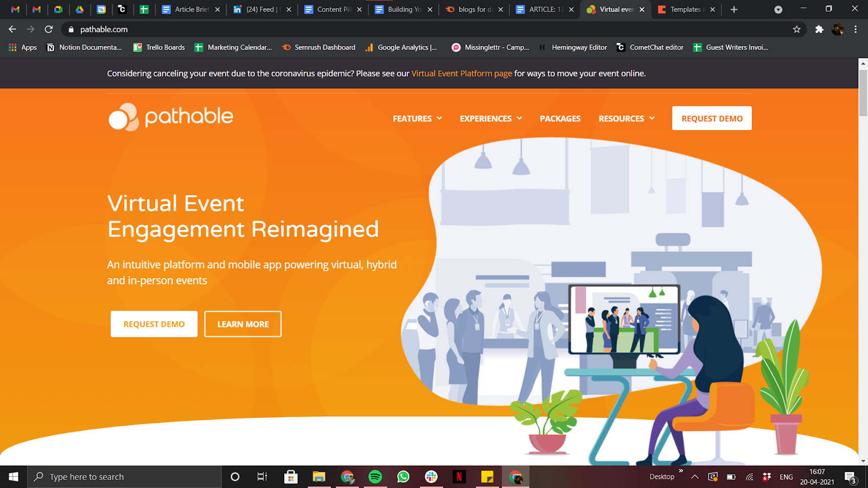Open the Hemingway Editor bookmark
868x488 pixels.
coord(573,47)
